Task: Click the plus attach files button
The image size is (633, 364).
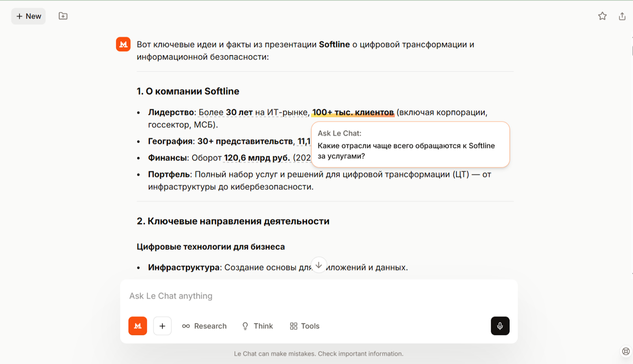Action: 162,326
